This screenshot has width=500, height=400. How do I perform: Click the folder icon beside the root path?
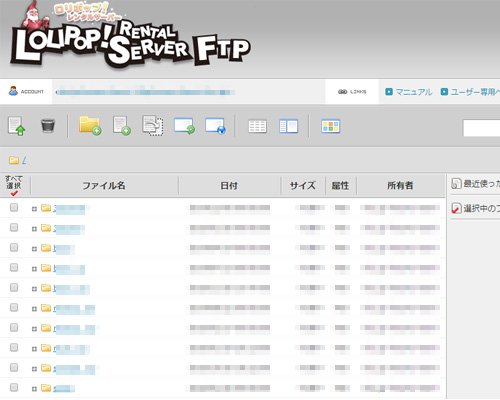(14, 160)
